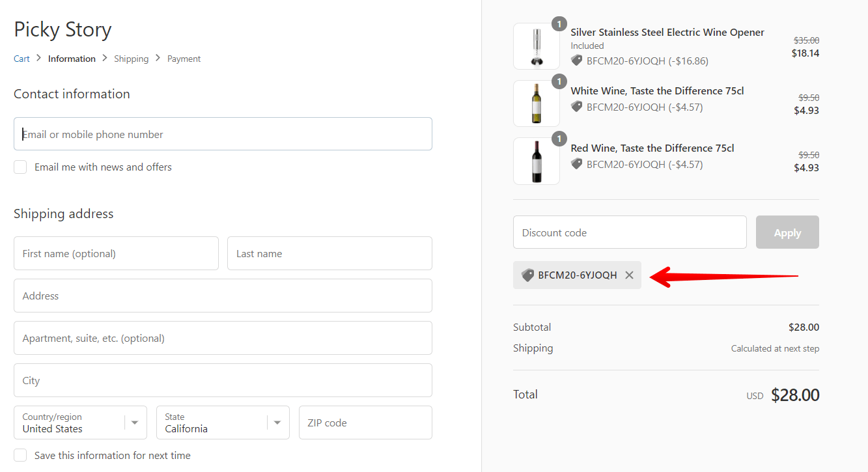The image size is (868, 472).
Task: Click the Discount code input field
Action: coord(630,232)
